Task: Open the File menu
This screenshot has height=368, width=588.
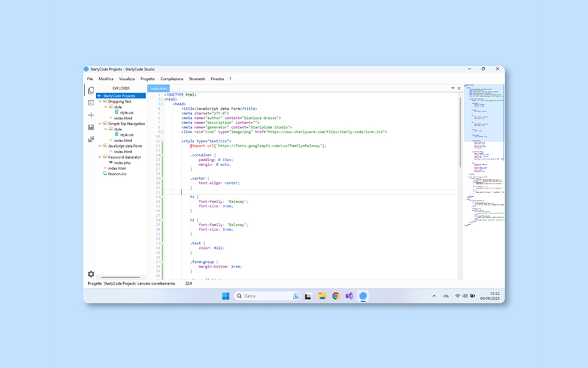Action: coord(90,79)
